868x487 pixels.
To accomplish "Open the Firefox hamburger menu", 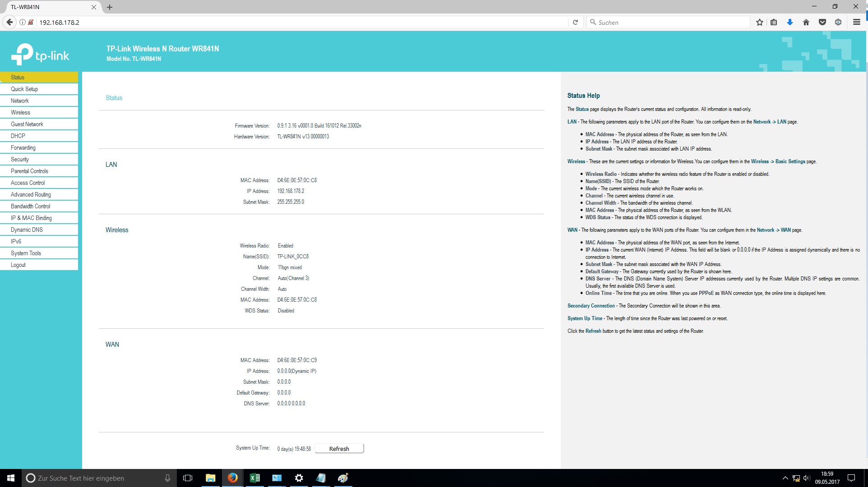I will (856, 22).
